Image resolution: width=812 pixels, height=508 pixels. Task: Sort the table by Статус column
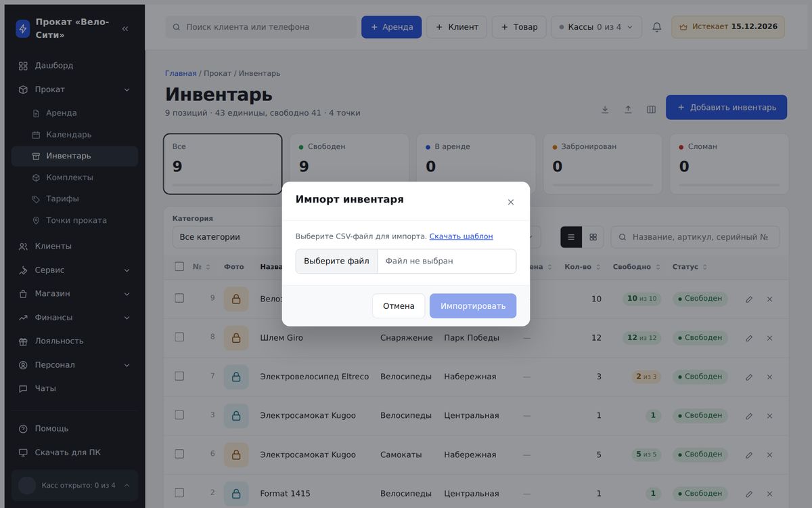690,267
